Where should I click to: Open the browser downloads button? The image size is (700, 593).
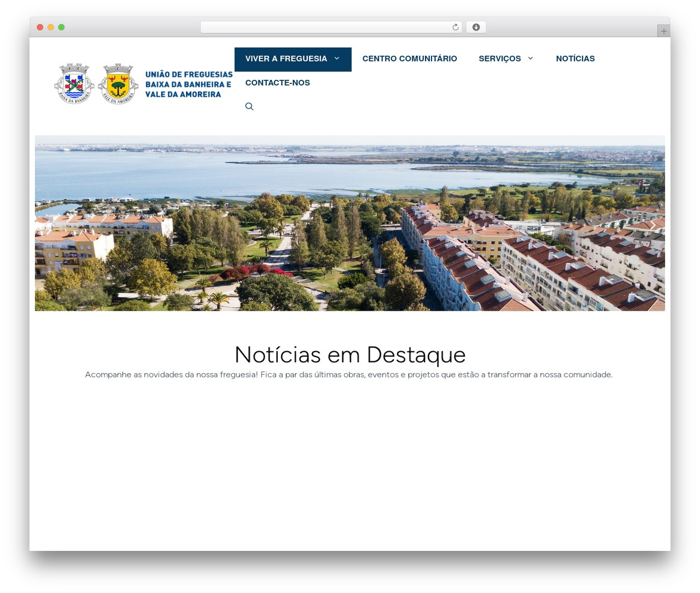(x=476, y=27)
